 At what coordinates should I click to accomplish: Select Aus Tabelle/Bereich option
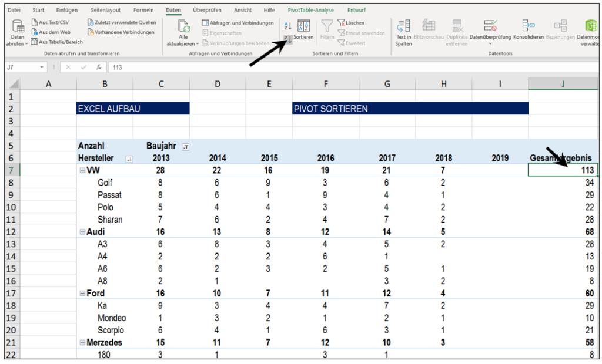(57, 42)
